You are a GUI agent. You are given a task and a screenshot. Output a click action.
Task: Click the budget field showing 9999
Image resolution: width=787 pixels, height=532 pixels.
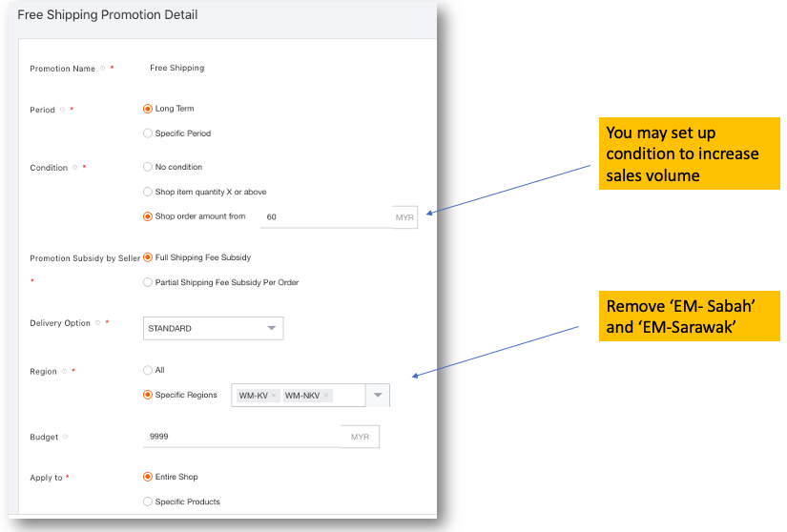242,437
